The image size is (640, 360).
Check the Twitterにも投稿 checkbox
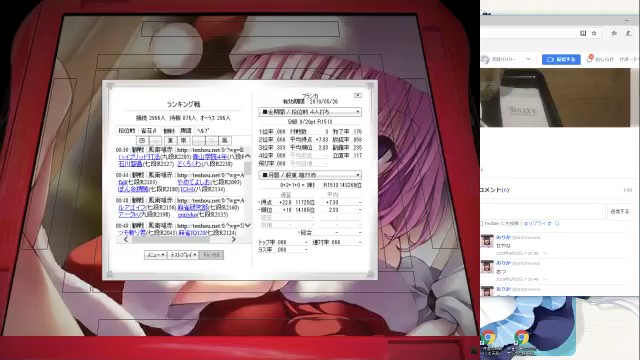[482, 224]
